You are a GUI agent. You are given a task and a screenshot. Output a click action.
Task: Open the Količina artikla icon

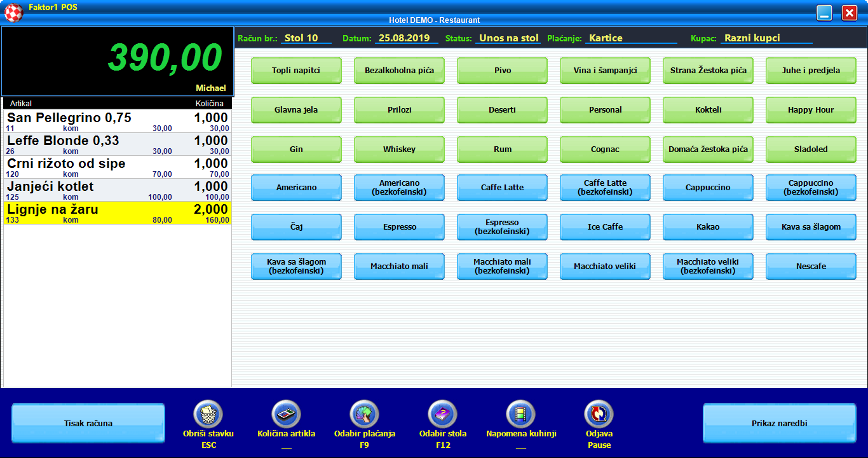tap(286, 414)
